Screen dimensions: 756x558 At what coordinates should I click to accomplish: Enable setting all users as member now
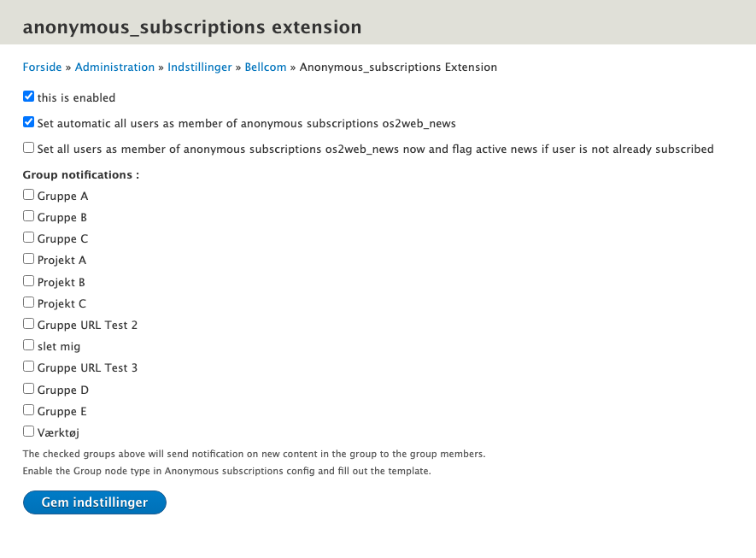click(28, 147)
